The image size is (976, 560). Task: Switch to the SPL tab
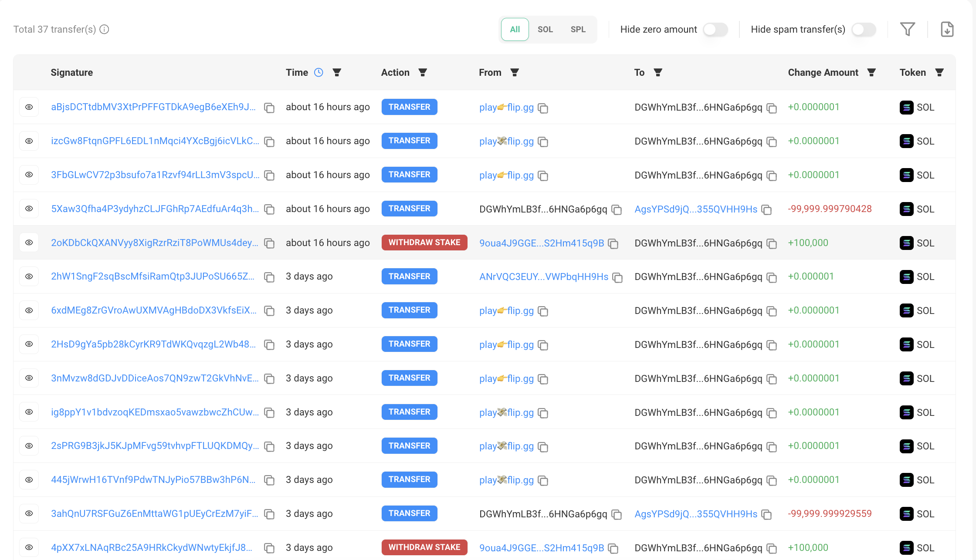(578, 29)
